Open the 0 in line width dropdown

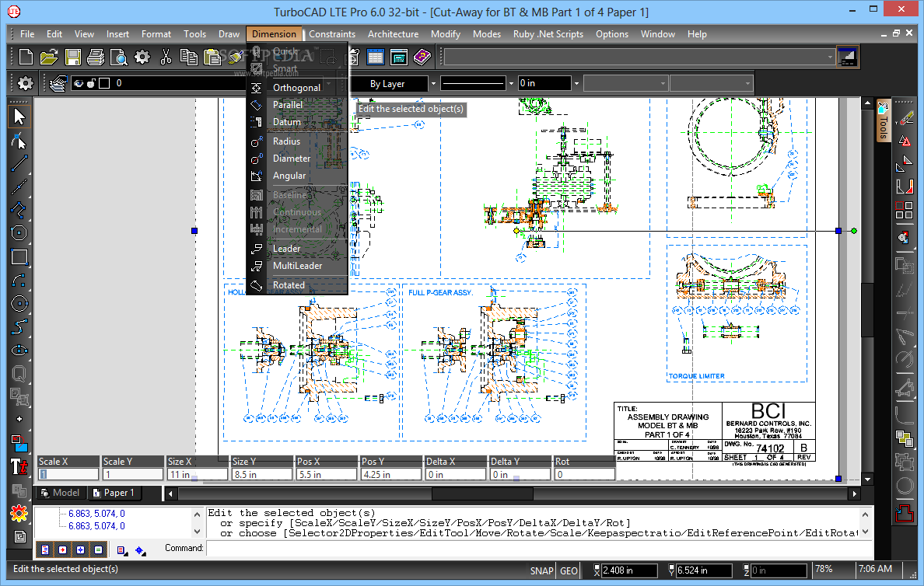coord(576,84)
